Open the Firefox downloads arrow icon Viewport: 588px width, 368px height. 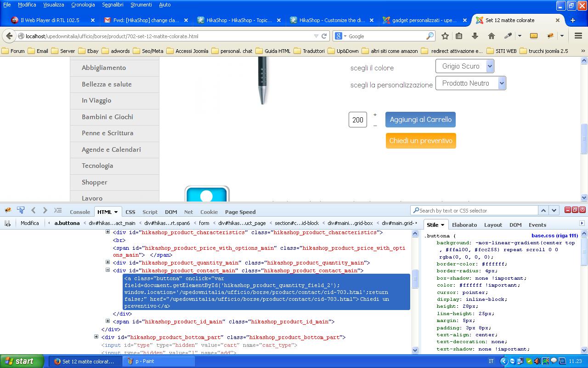pos(475,36)
